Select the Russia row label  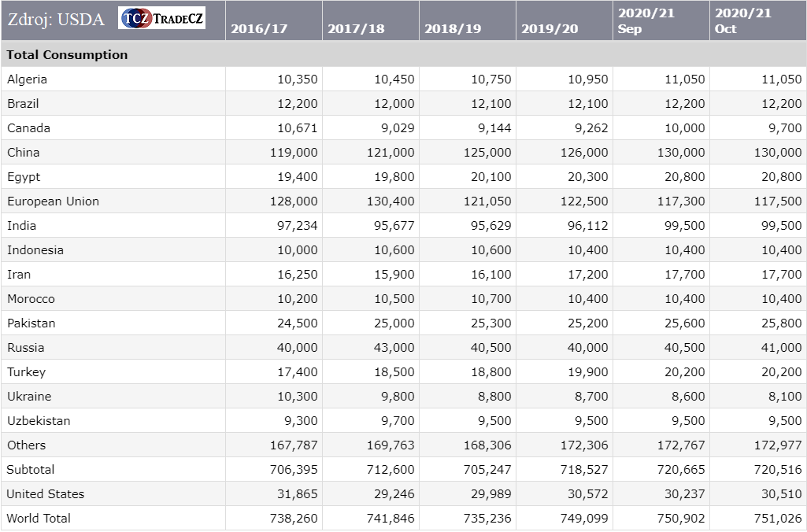tap(26, 347)
